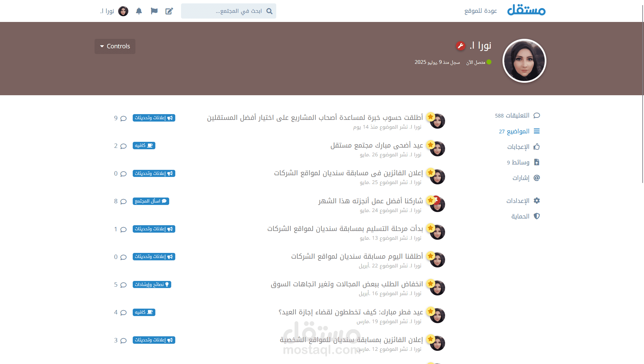Click the media file icon in sidebar

[x=537, y=162]
